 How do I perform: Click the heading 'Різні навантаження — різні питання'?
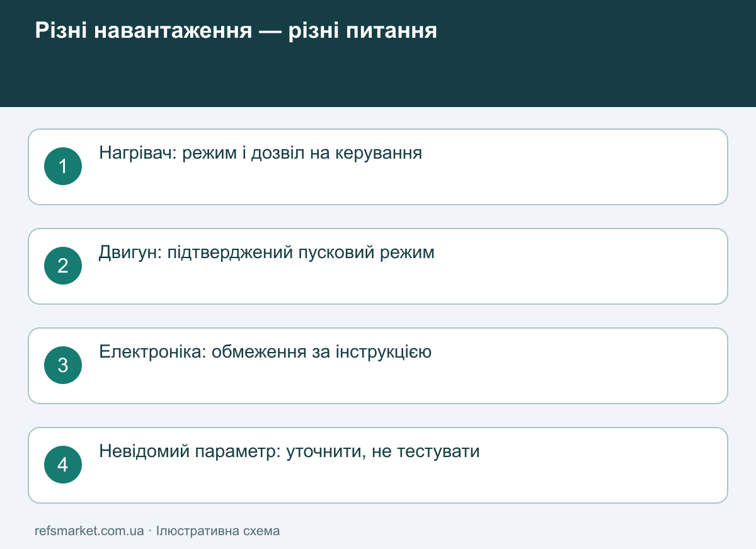point(236,30)
